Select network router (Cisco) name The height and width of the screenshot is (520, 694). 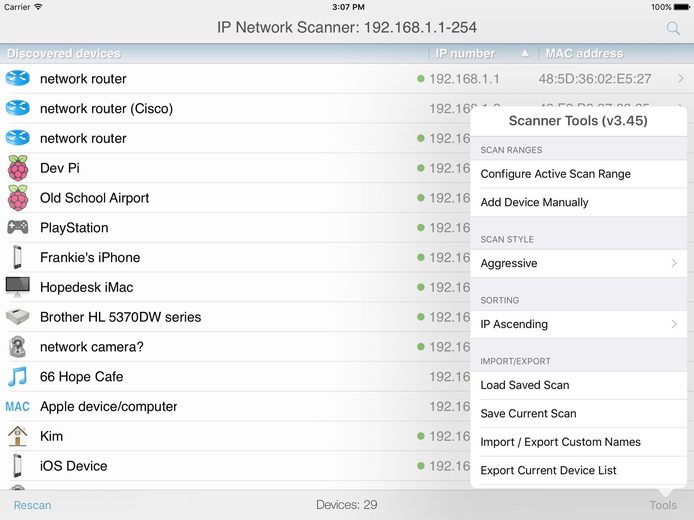pos(106,108)
